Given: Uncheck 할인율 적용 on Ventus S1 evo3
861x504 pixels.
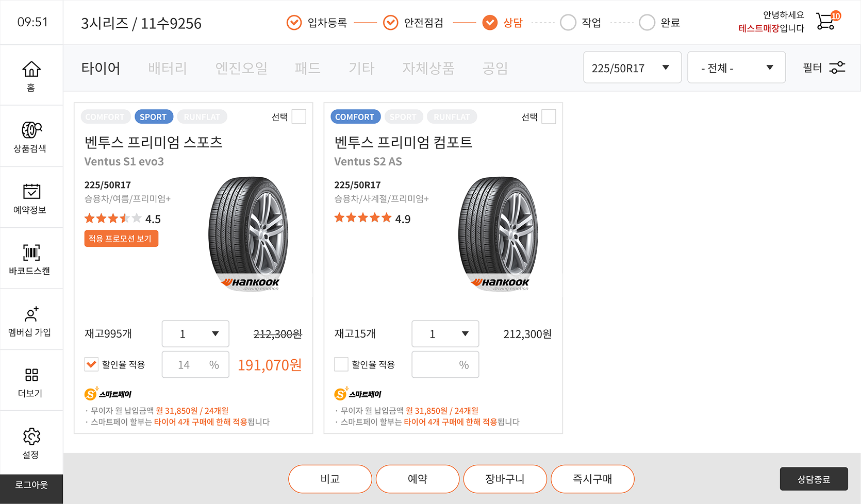Looking at the screenshot, I should coord(91,364).
